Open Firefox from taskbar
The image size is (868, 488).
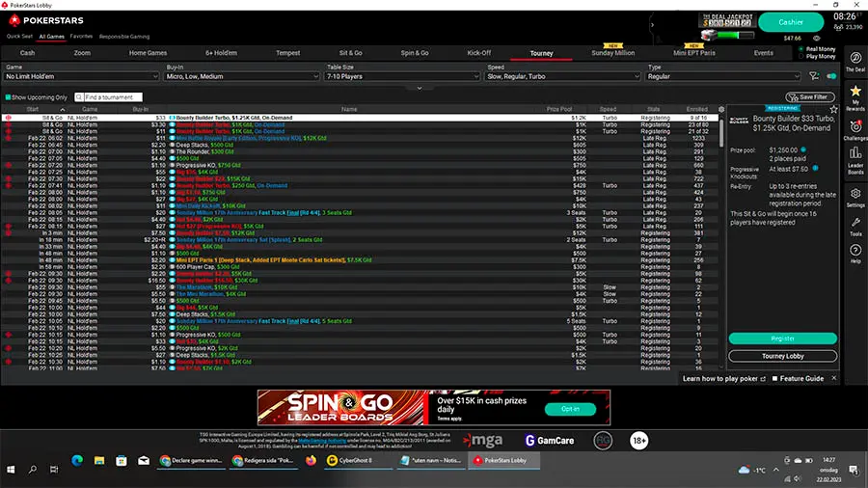[311, 460]
